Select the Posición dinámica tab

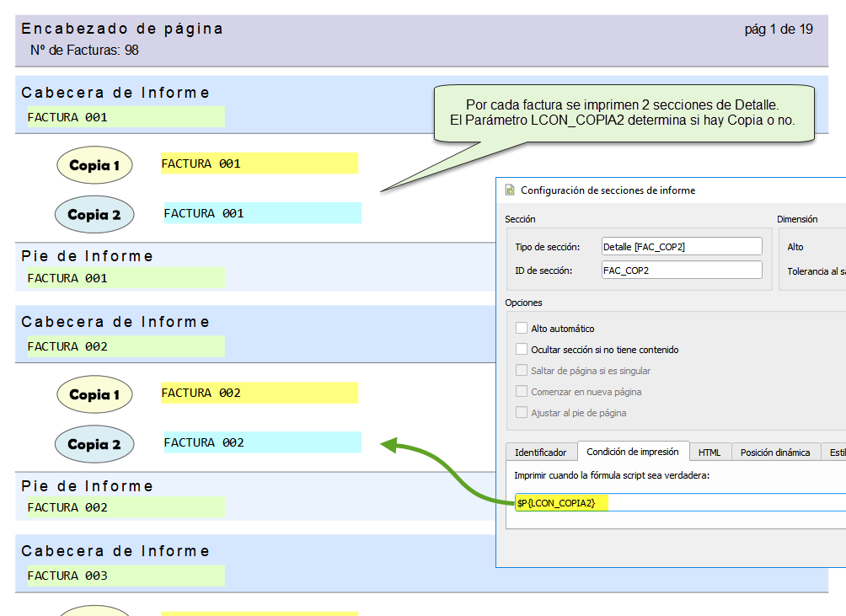(x=774, y=453)
